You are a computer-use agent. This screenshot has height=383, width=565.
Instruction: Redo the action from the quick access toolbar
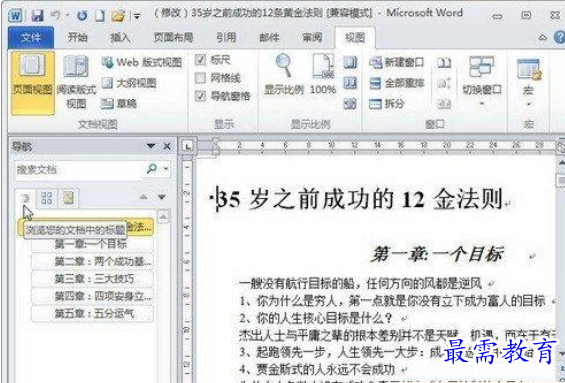pyautogui.click(x=82, y=15)
